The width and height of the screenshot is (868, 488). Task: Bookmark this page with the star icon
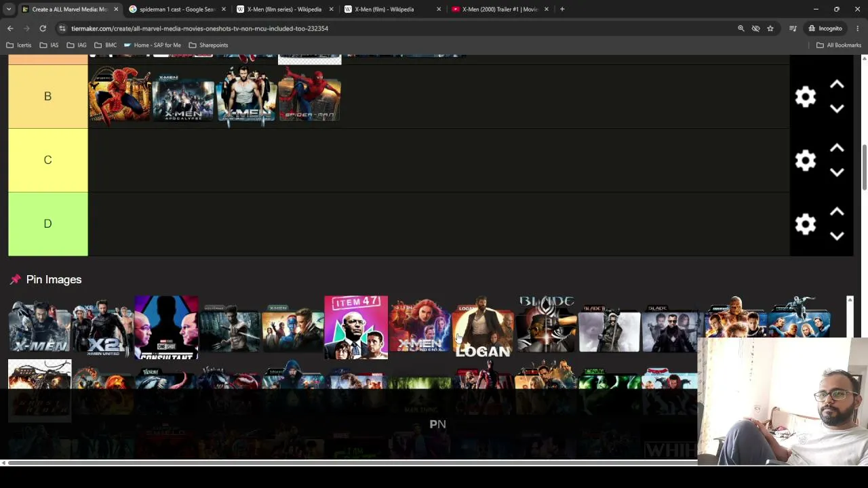770,28
